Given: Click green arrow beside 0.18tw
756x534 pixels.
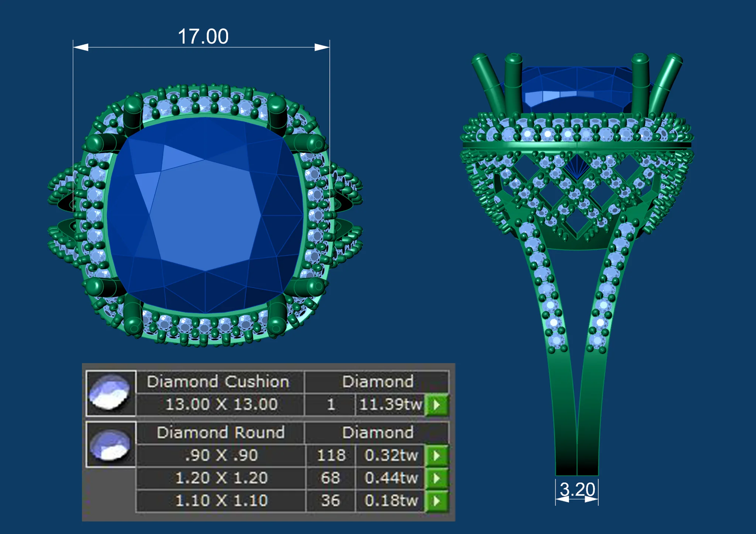Looking at the screenshot, I should coord(437,501).
